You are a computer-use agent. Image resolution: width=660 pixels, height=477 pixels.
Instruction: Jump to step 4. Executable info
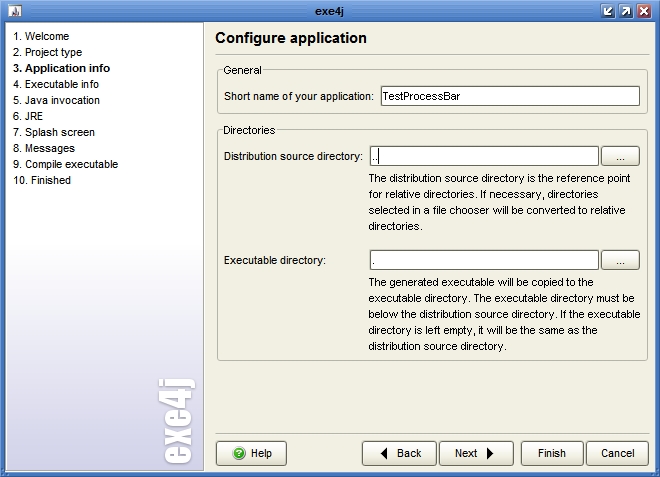coord(56,84)
